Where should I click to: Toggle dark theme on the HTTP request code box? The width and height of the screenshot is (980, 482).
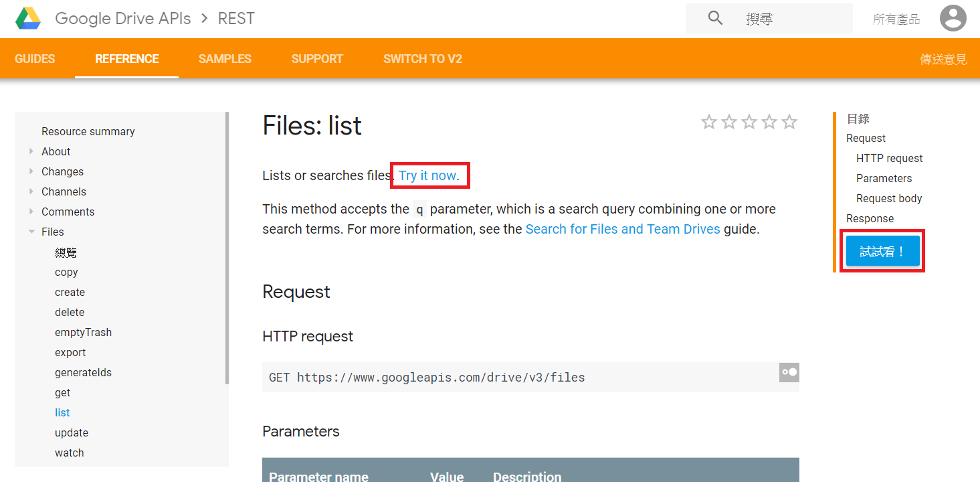click(789, 372)
